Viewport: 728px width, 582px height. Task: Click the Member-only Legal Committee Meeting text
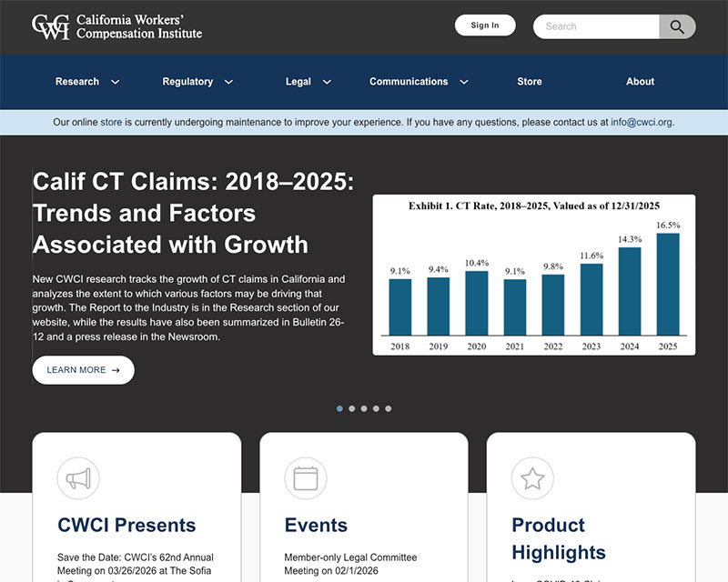350,564
